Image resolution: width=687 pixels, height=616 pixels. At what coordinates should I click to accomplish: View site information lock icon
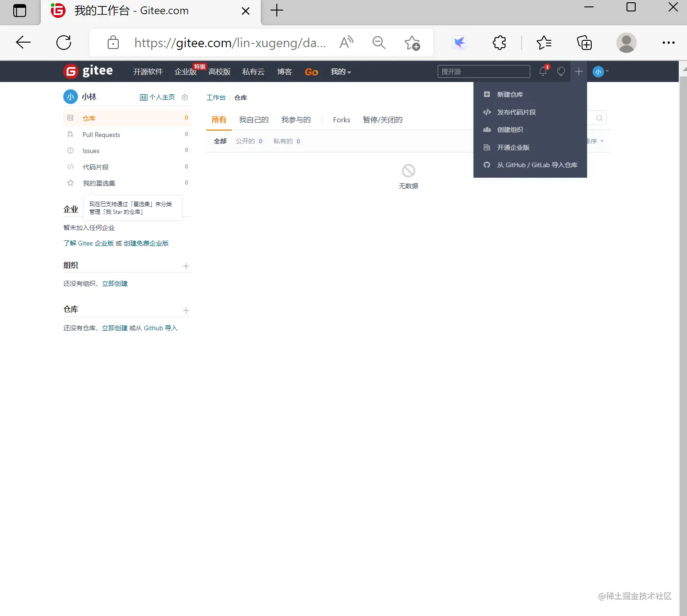pos(113,43)
